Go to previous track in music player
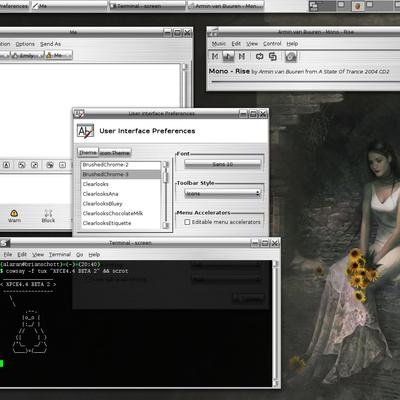The height and width of the screenshot is (400, 400). click(215, 56)
